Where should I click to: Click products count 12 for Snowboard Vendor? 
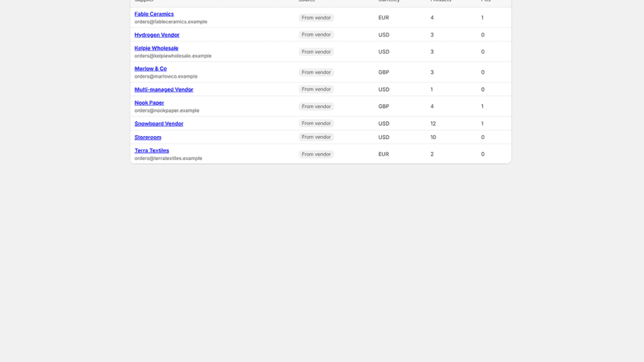point(433,124)
